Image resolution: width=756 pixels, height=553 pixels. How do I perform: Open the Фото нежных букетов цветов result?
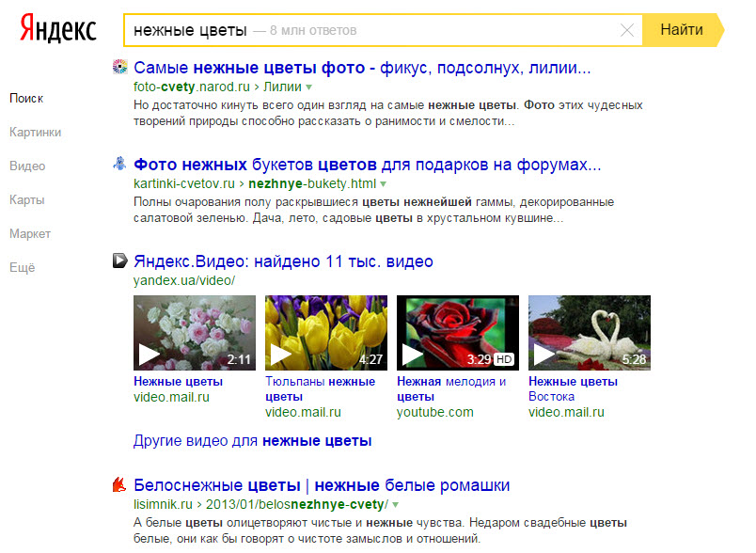click(x=368, y=165)
